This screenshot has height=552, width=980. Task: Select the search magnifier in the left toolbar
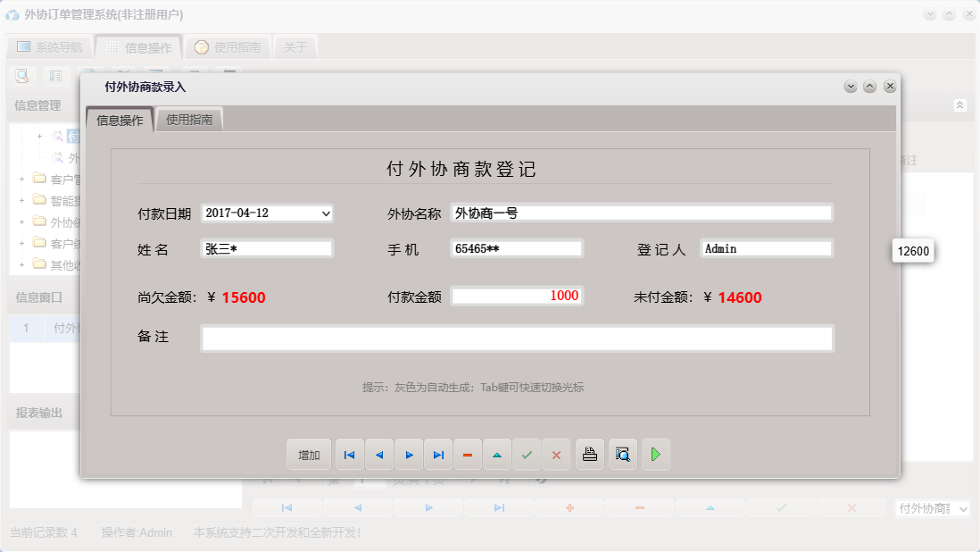(21, 76)
